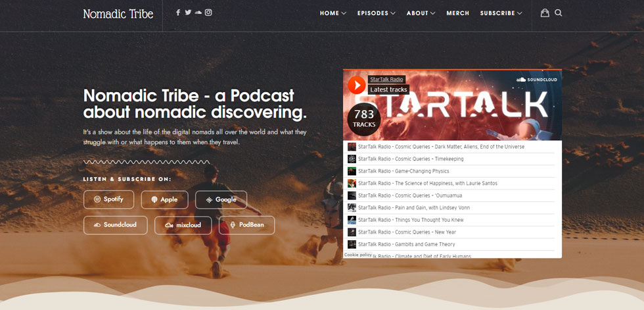Click the mixcloud subscribe button
The image size is (644, 310).
coord(183,225)
